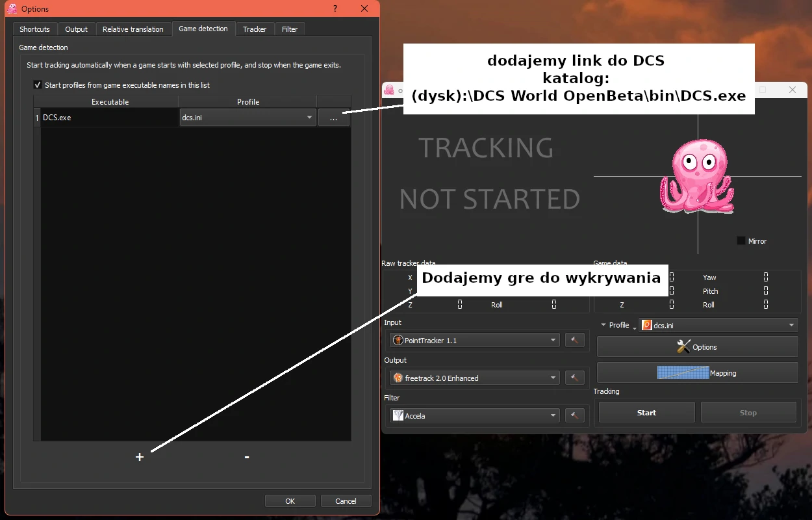The width and height of the screenshot is (812, 520).
Task: Switch to the Filter tab in Options
Action: coord(290,29)
